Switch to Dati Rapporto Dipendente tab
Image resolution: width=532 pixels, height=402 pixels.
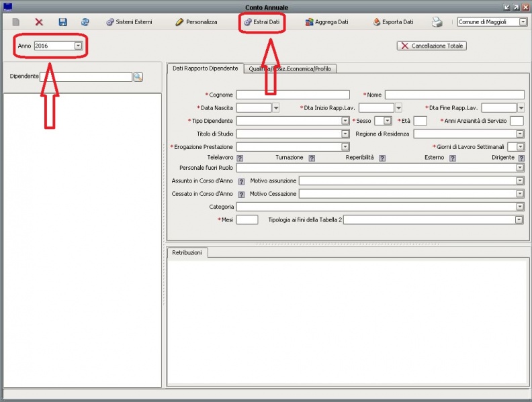[204, 68]
